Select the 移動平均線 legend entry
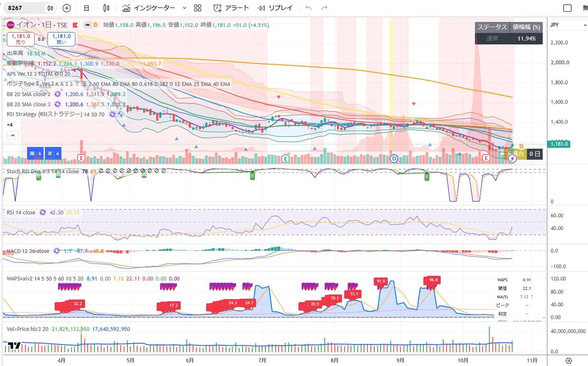Image resolution: width=588 pixels, height=366 pixels. click(x=21, y=63)
